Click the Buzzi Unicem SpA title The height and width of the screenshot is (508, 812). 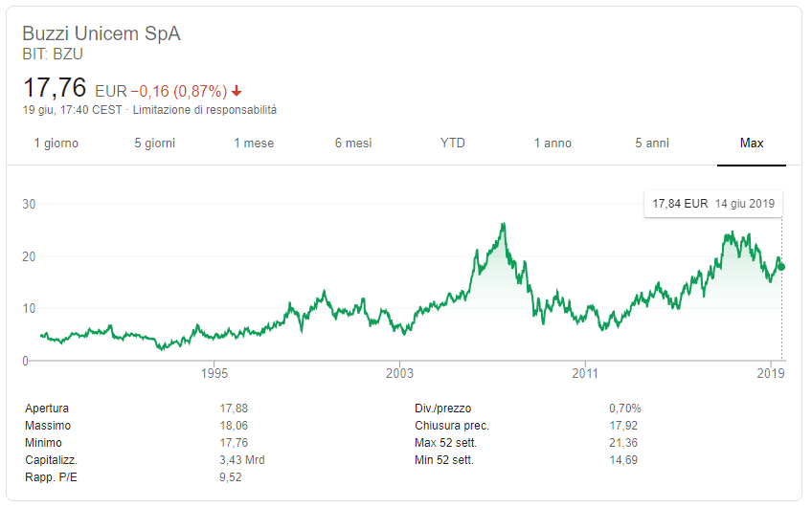101,33
